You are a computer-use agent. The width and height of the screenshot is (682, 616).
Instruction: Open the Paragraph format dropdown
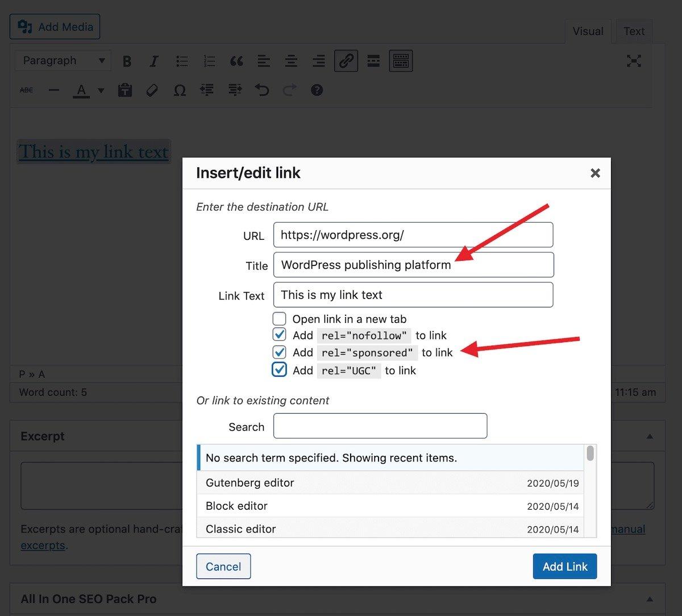tap(63, 61)
